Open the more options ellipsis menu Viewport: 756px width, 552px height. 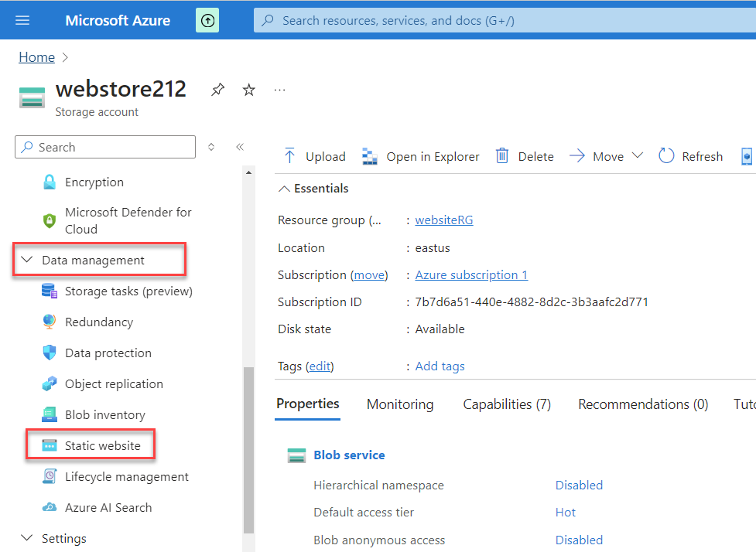point(280,90)
